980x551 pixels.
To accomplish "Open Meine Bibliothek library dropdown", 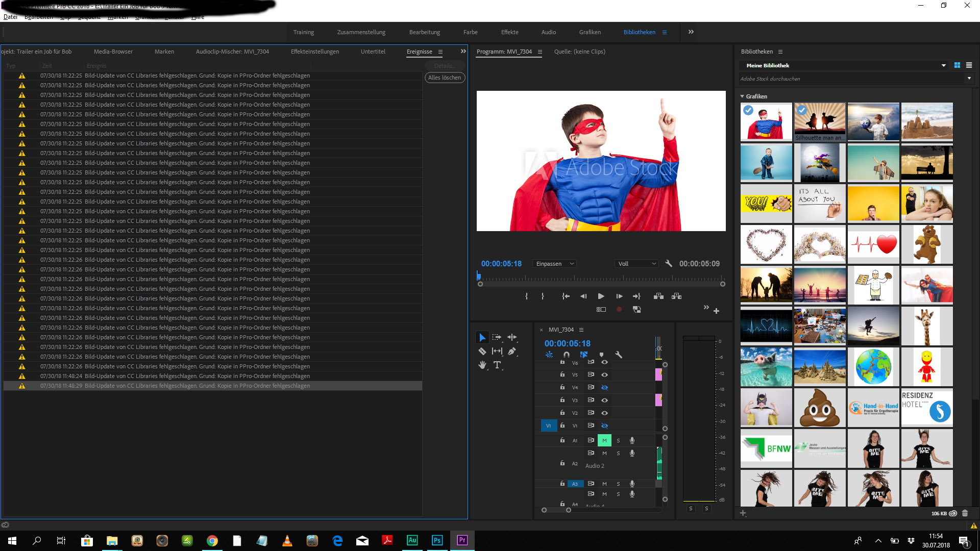I will click(x=943, y=65).
